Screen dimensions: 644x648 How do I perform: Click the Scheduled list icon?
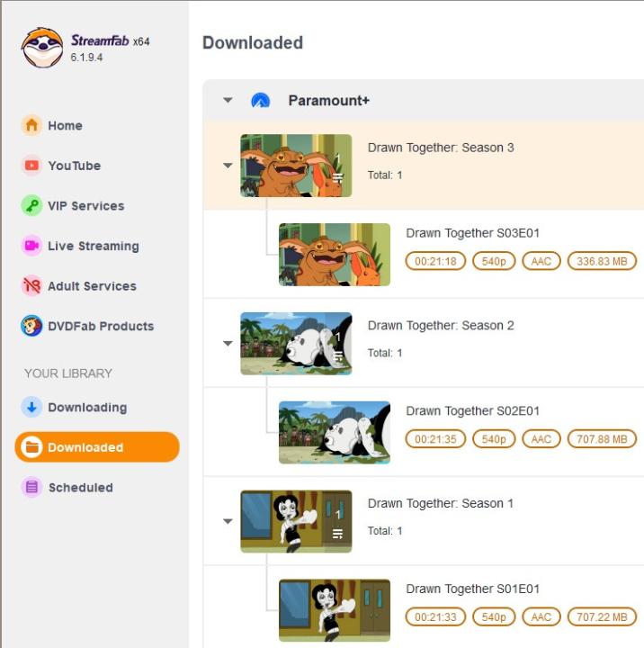pyautogui.click(x=31, y=487)
